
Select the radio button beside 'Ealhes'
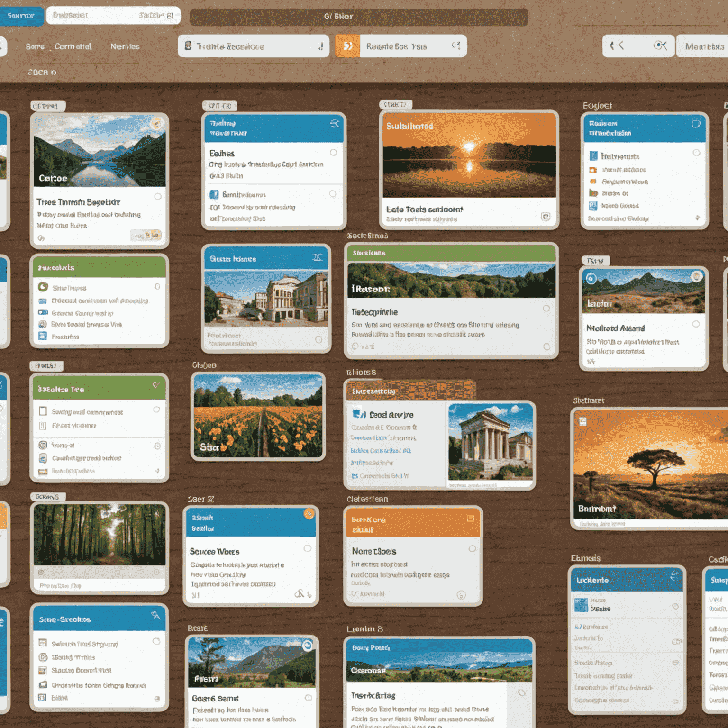pos(333,152)
